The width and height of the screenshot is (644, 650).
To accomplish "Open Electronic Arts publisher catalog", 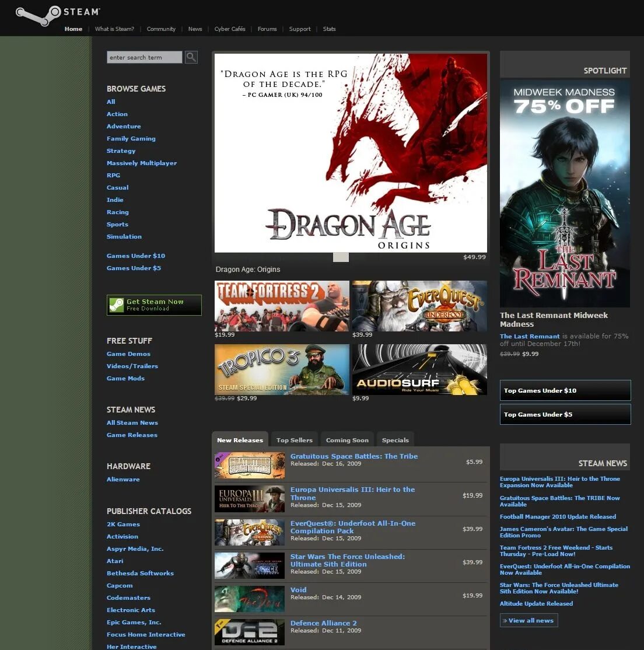I will pos(131,610).
